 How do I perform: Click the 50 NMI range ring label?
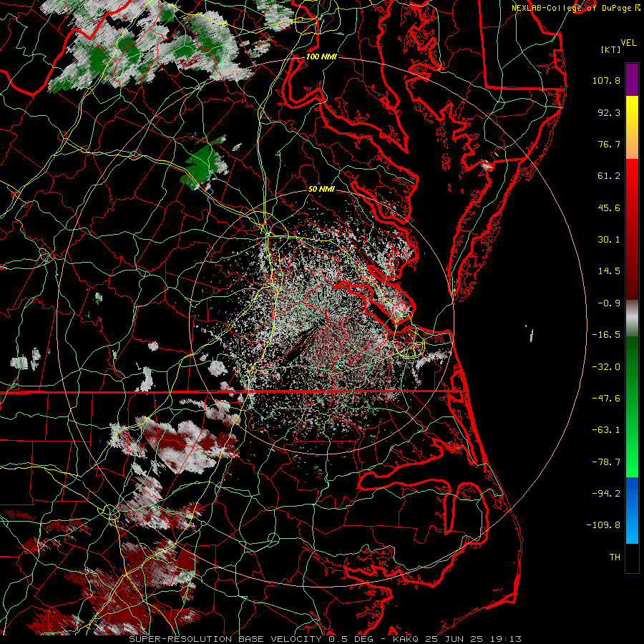(321, 189)
